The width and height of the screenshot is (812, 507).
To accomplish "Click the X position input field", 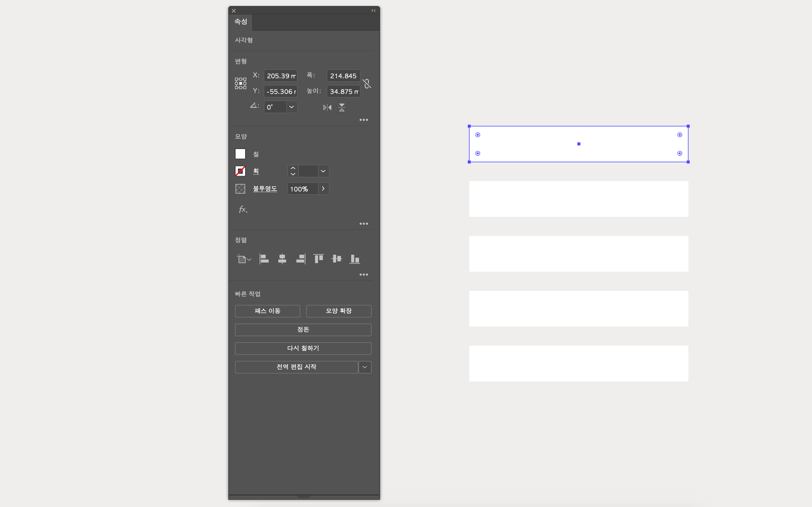I will 280,76.
